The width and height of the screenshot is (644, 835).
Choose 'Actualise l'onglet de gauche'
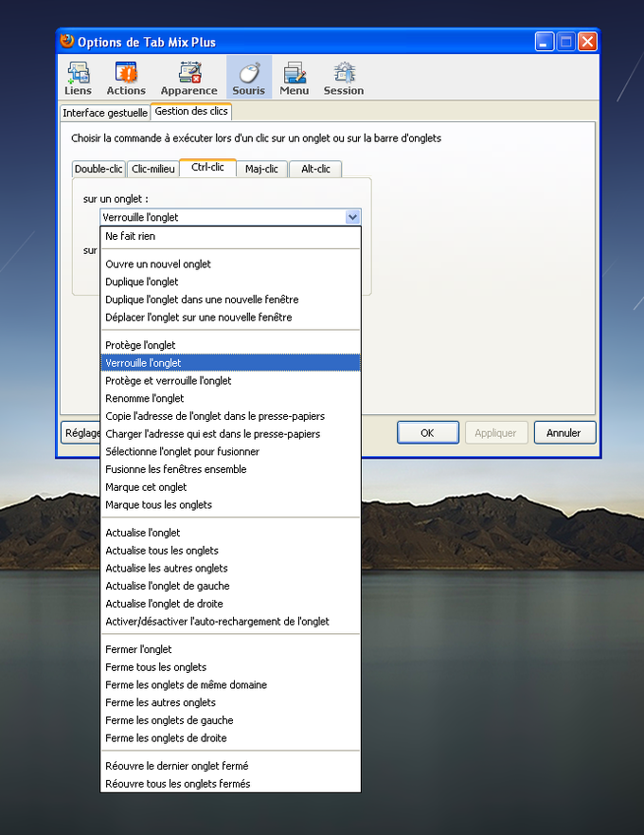(x=230, y=586)
